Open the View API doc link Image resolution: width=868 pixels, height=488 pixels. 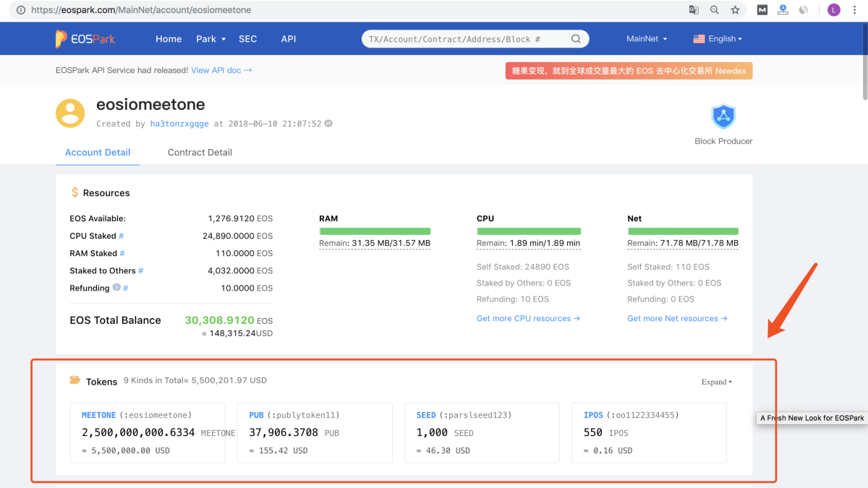pyautogui.click(x=221, y=70)
